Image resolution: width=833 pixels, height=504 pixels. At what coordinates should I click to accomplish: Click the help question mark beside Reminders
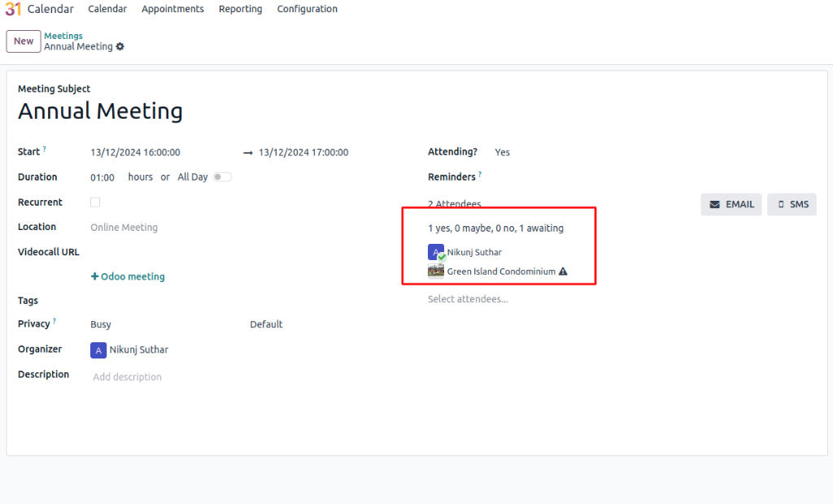(480, 175)
